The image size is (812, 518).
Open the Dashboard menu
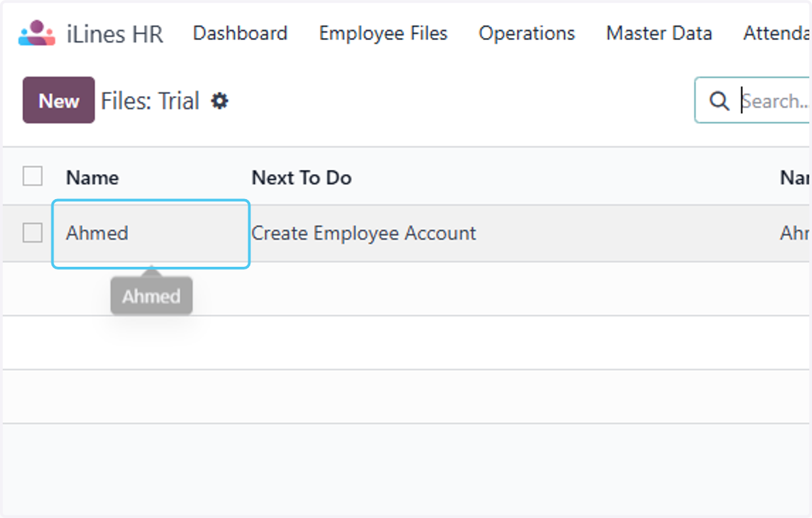(x=240, y=33)
